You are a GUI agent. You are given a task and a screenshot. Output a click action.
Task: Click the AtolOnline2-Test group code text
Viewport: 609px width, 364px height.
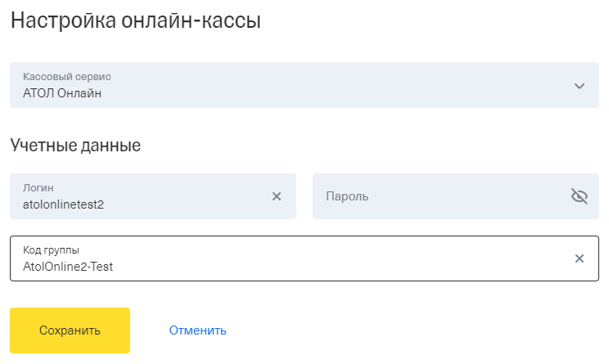point(68,267)
